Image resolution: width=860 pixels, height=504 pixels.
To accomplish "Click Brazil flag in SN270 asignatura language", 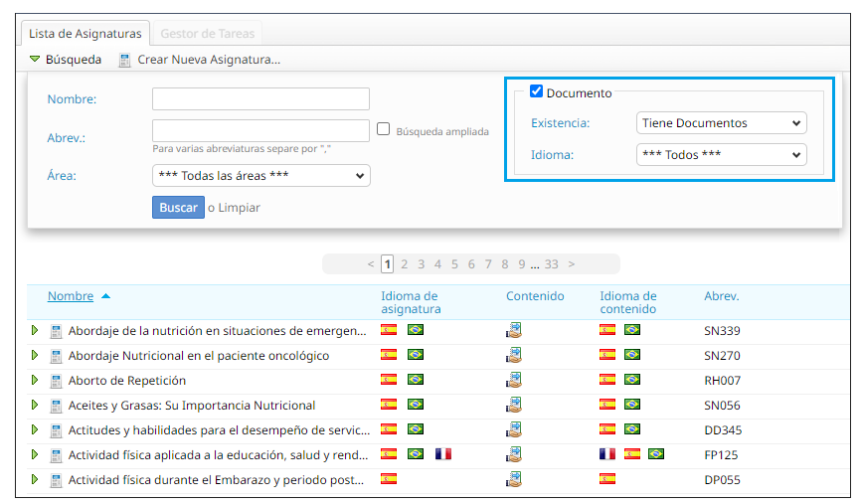I will pyautogui.click(x=416, y=354).
